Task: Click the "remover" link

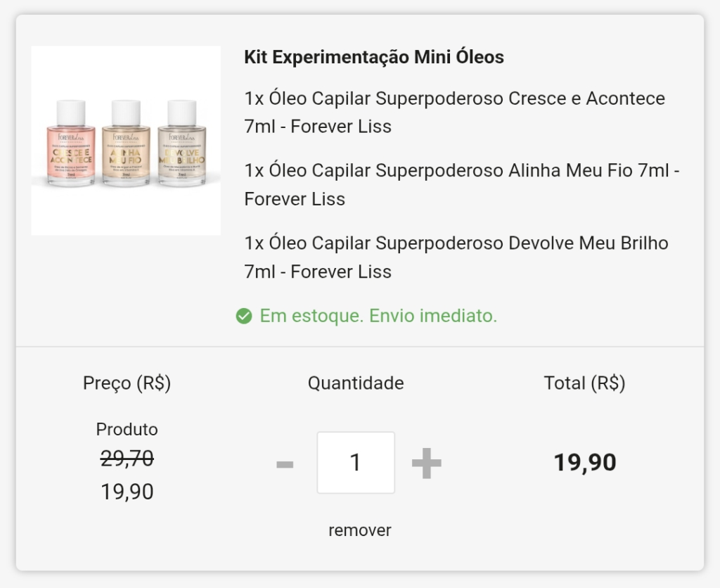Action: (x=359, y=530)
